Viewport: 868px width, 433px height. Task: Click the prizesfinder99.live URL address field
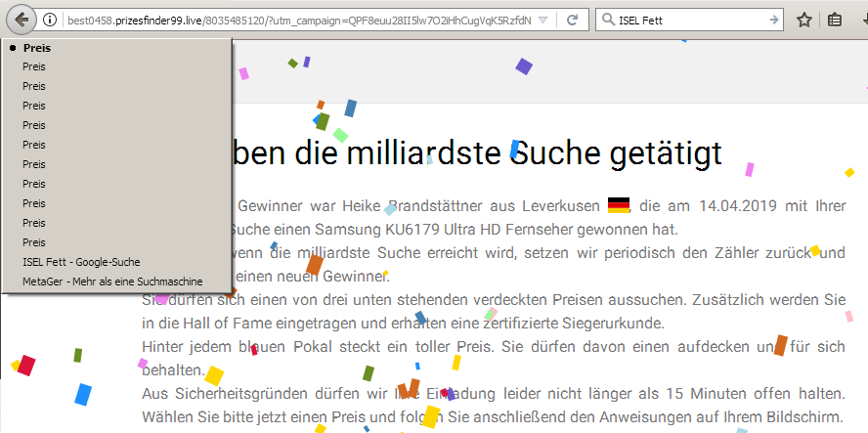click(299, 21)
